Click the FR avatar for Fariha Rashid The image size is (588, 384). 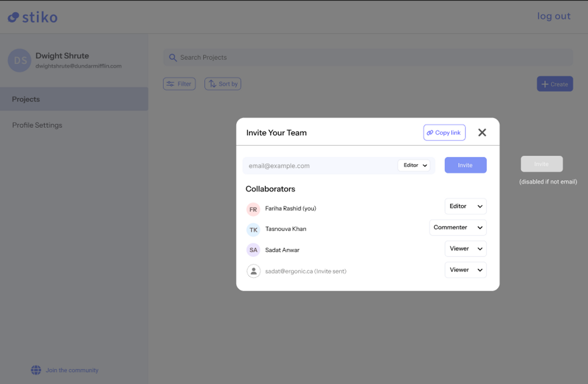pos(253,209)
